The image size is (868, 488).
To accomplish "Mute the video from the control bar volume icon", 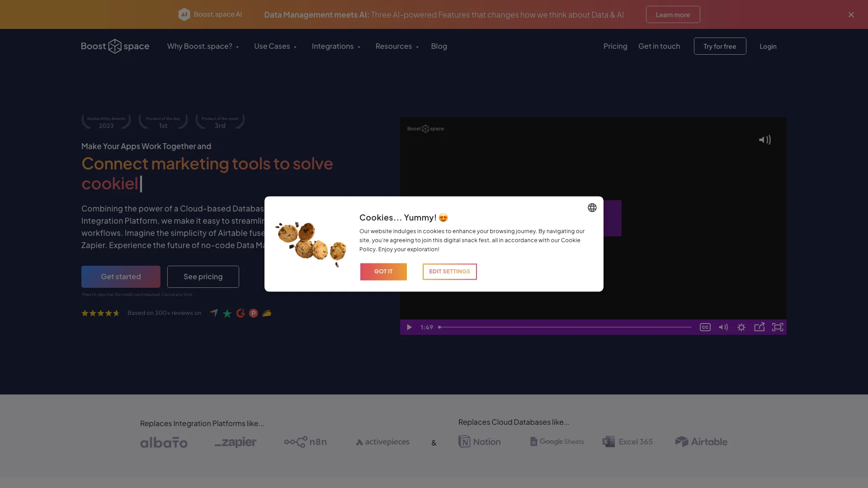I will [723, 327].
